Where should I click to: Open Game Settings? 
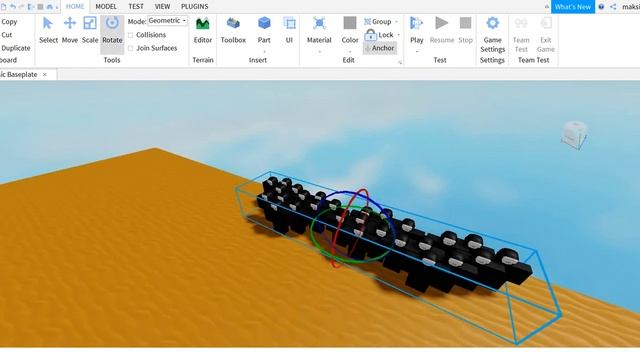point(492,35)
